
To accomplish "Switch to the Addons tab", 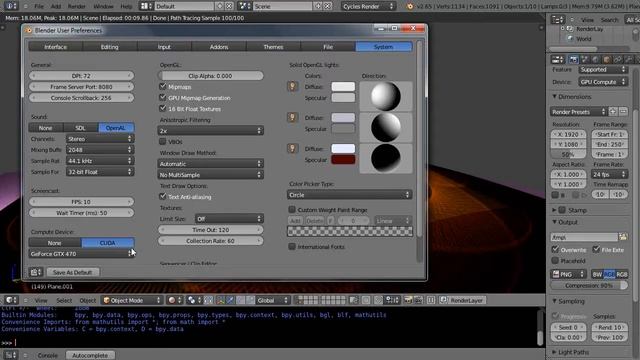I will pyautogui.click(x=219, y=47).
